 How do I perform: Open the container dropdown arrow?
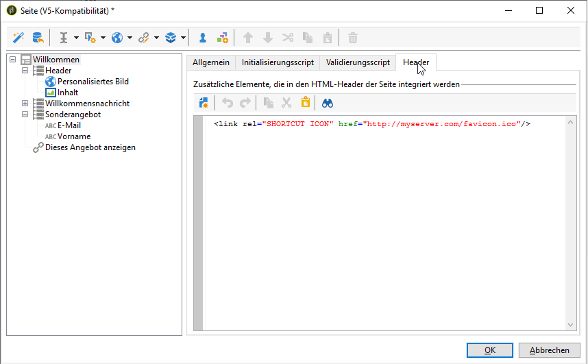coord(184,38)
